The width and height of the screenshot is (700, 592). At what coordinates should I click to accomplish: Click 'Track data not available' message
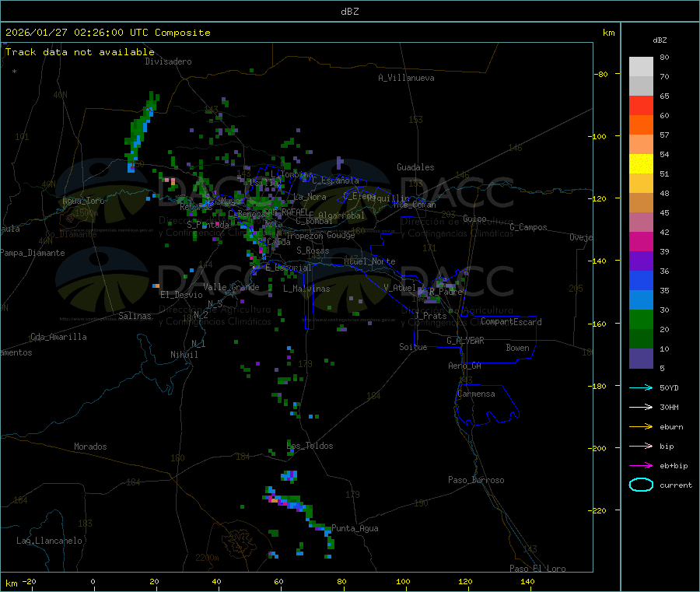(80, 52)
